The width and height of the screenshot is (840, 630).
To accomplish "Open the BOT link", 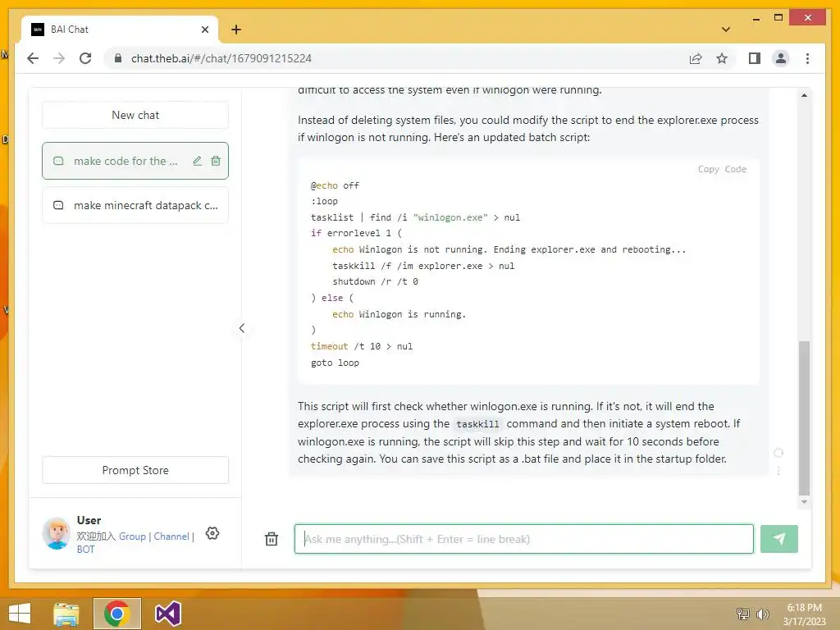I will (x=85, y=549).
